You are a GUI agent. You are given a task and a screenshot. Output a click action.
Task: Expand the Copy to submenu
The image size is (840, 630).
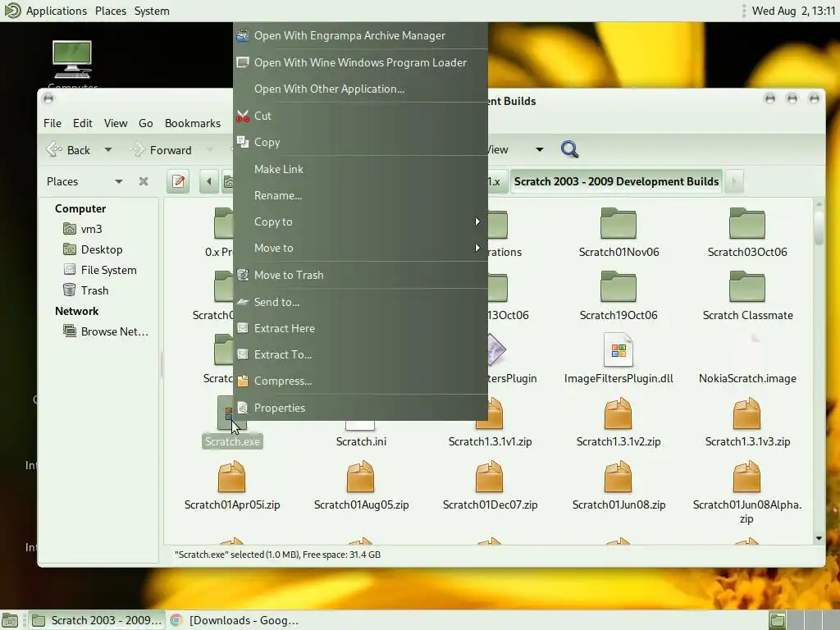(360, 221)
